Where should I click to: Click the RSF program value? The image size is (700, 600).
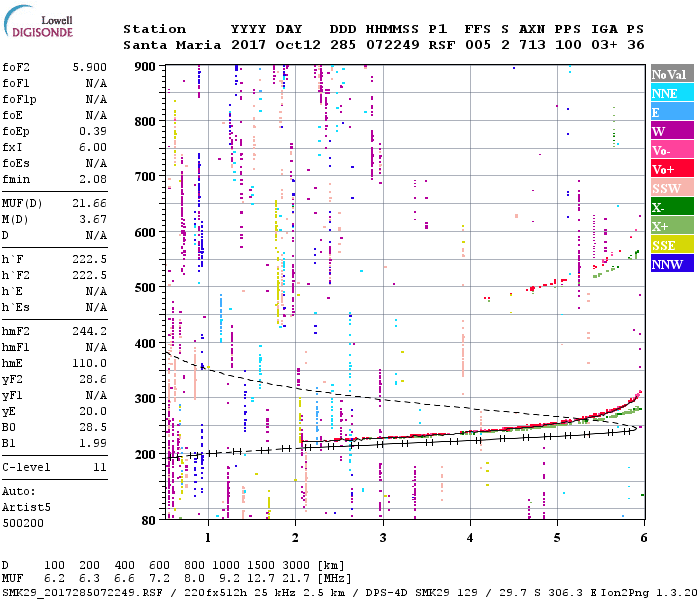[442, 45]
